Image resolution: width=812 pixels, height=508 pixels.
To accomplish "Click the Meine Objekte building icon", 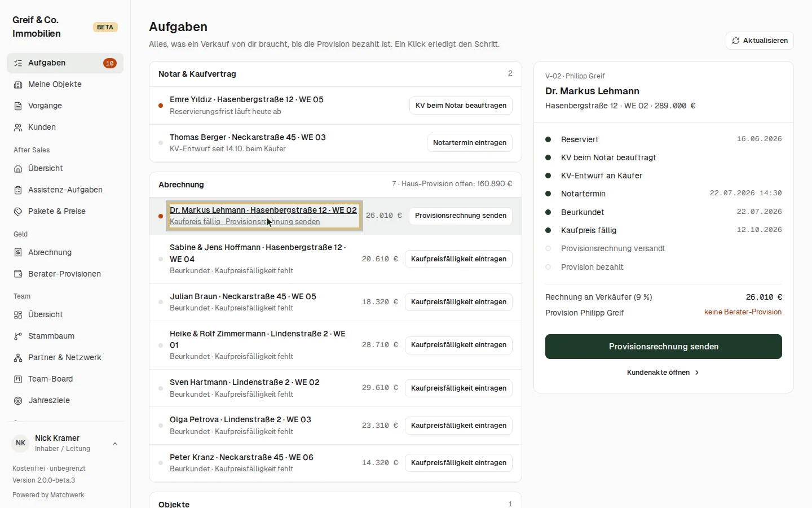I will pos(18,85).
